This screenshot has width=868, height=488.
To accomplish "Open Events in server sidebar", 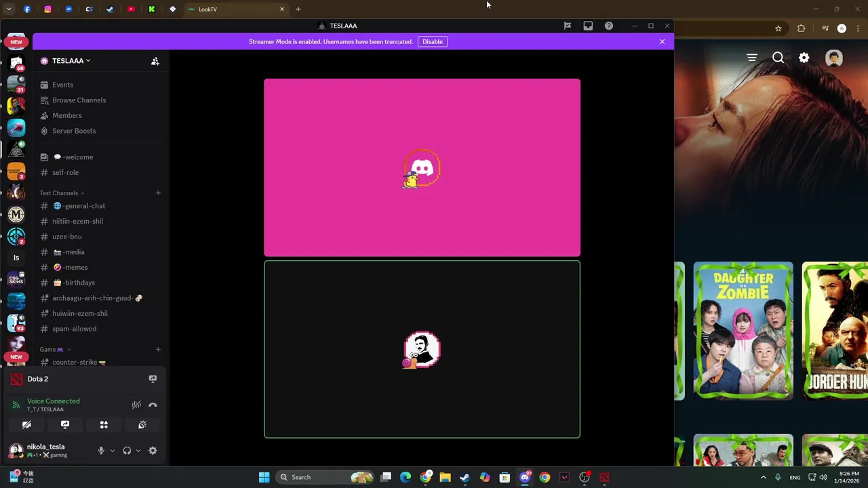I will point(100,85).
